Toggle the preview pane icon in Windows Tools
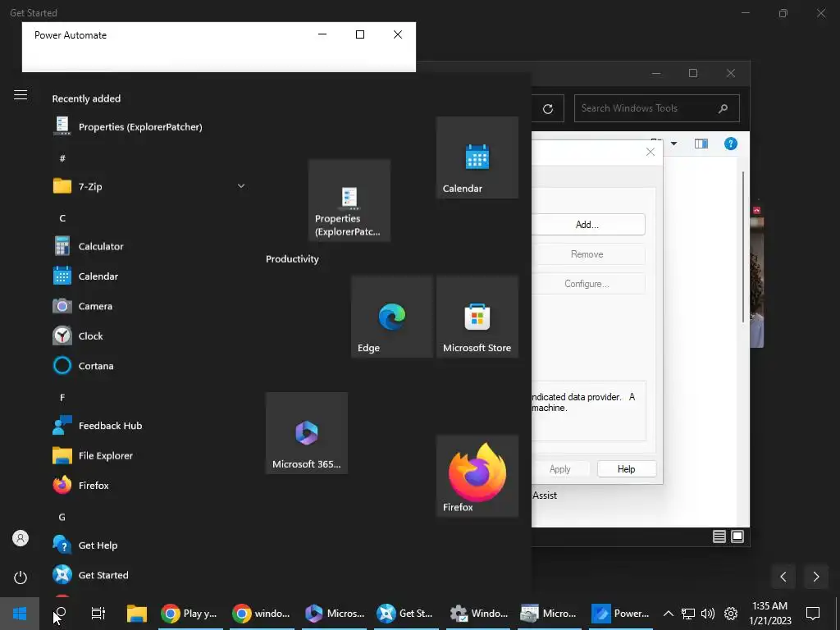Screen dimensions: 840x630 [x=701, y=144]
